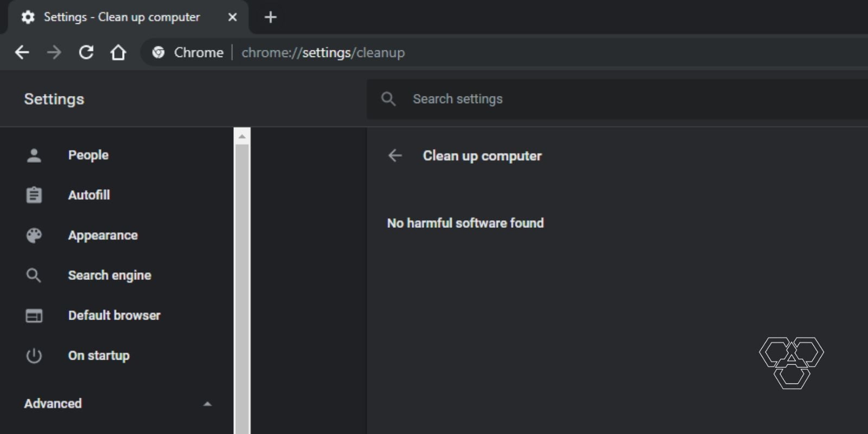This screenshot has height=434, width=868.
Task: Click the 'No harmful software found' text
Action: 465,223
